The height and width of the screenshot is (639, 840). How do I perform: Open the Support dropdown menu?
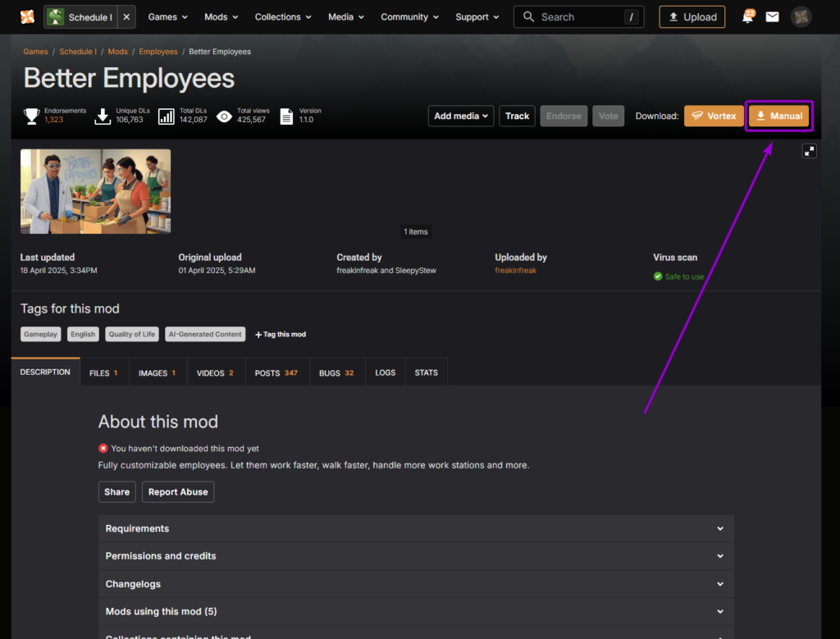(x=477, y=17)
